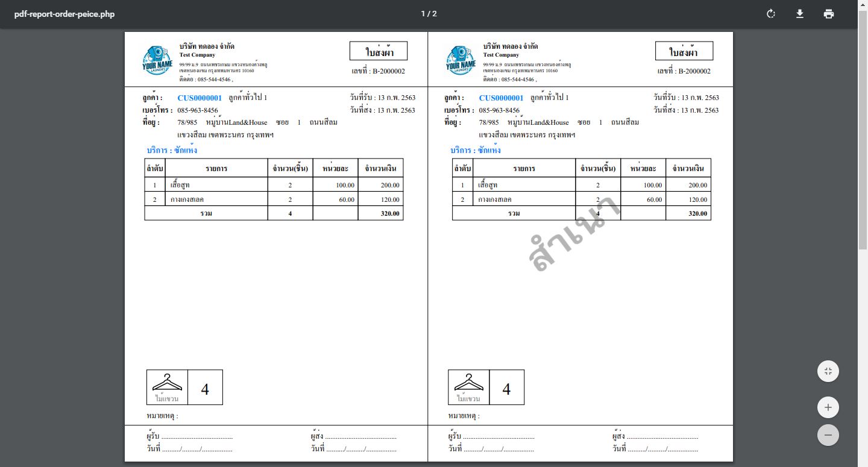Click the fit to page button
Viewport: 868px width, 467px height.
pyautogui.click(x=828, y=371)
